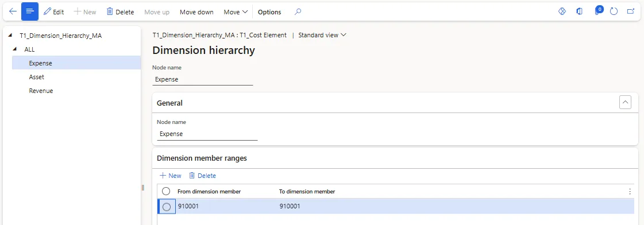
Task: Click the search magnifier icon
Action: [298, 12]
